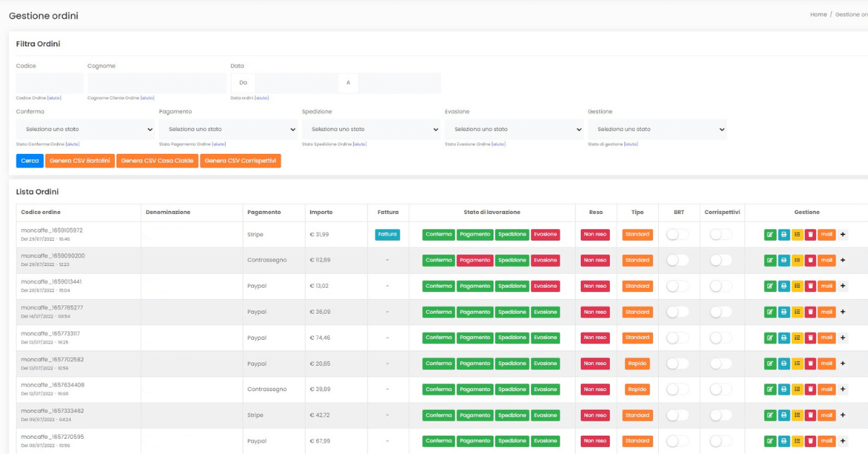This screenshot has height=454, width=868.
Task: Click Standard type badge for order moncaffe_1657333462
Action: click(637, 416)
